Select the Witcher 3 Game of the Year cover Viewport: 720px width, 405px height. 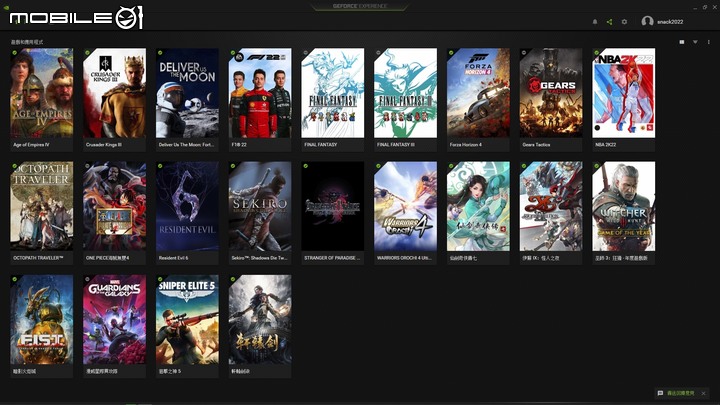click(624, 206)
